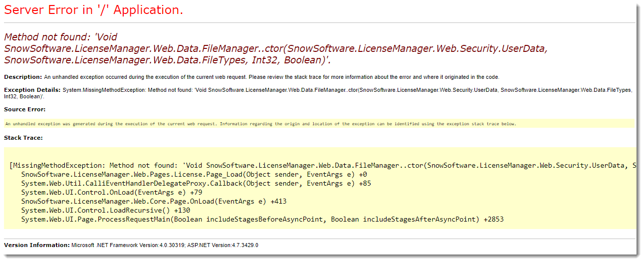This screenshot has height=262, width=644.
Task: Click the 'Web.Core.Page.OnLoad(EventArgs e) +413' line
Action: coord(154,201)
